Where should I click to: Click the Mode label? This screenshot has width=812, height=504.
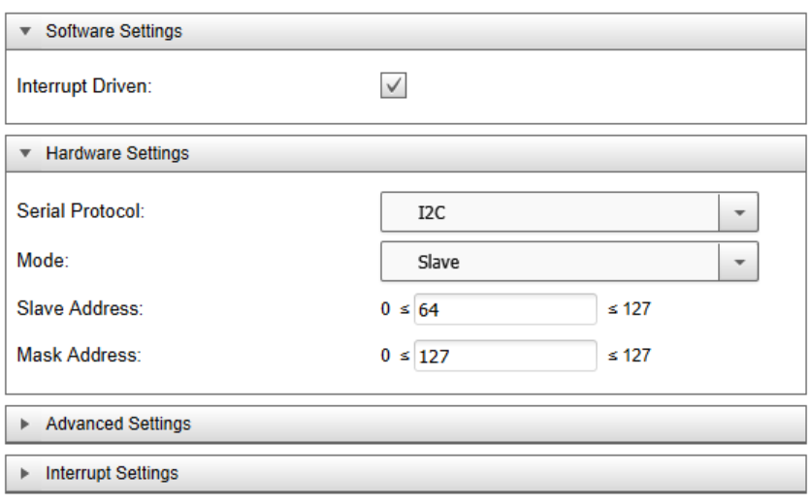click(39, 260)
